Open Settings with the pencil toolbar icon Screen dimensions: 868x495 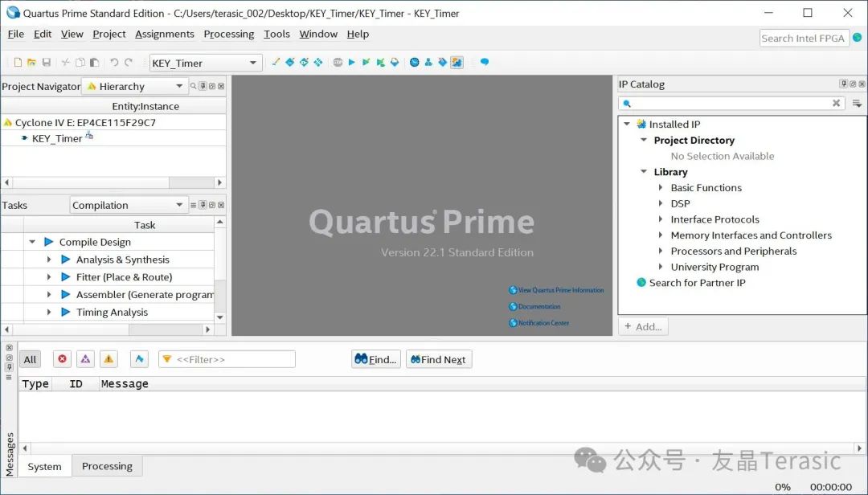point(276,62)
